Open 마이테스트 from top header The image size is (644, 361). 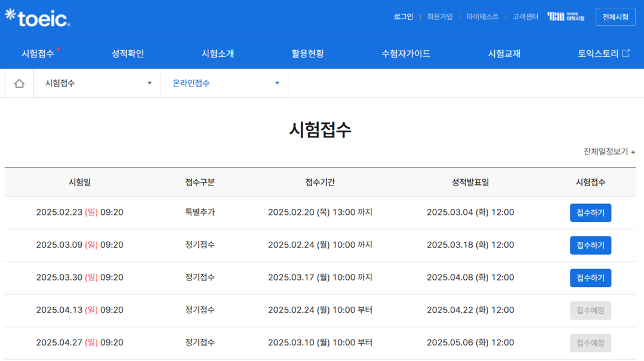click(482, 17)
